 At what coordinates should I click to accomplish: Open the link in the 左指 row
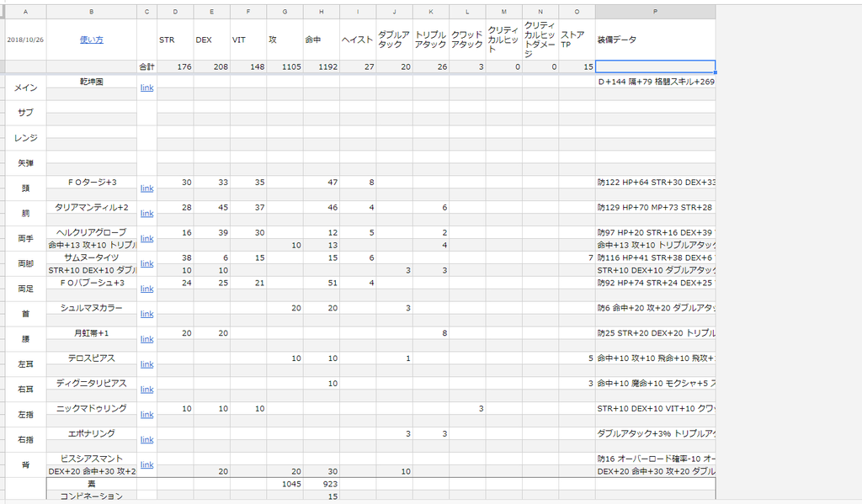pyautogui.click(x=146, y=415)
